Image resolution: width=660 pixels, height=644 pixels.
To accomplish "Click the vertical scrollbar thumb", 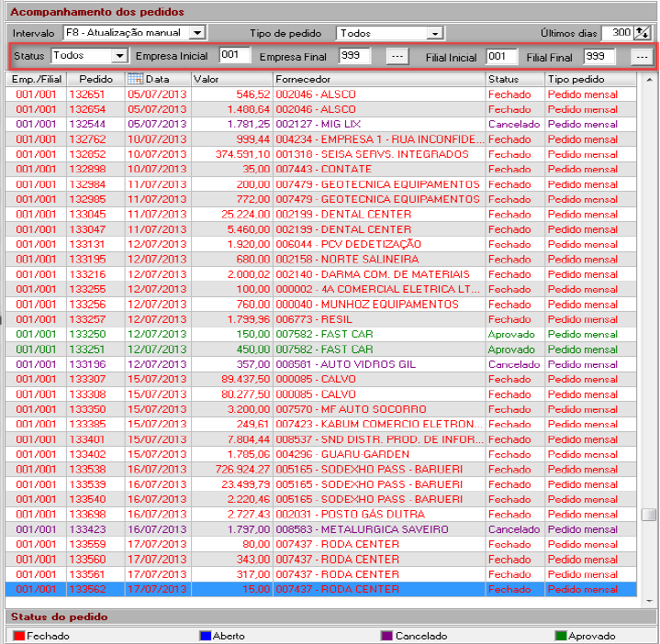I will tap(649, 515).
